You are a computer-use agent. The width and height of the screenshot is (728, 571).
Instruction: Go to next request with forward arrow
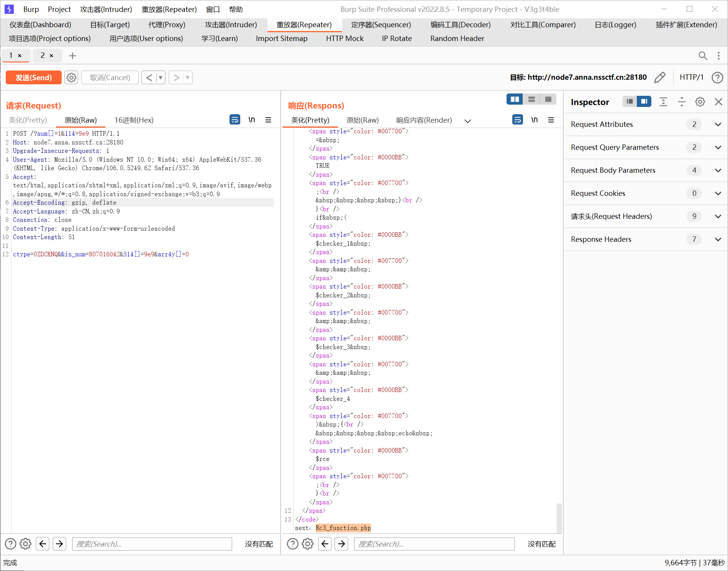click(x=176, y=78)
